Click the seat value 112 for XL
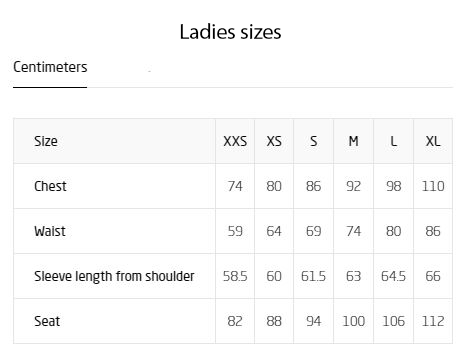471x362 pixels. 433,321
